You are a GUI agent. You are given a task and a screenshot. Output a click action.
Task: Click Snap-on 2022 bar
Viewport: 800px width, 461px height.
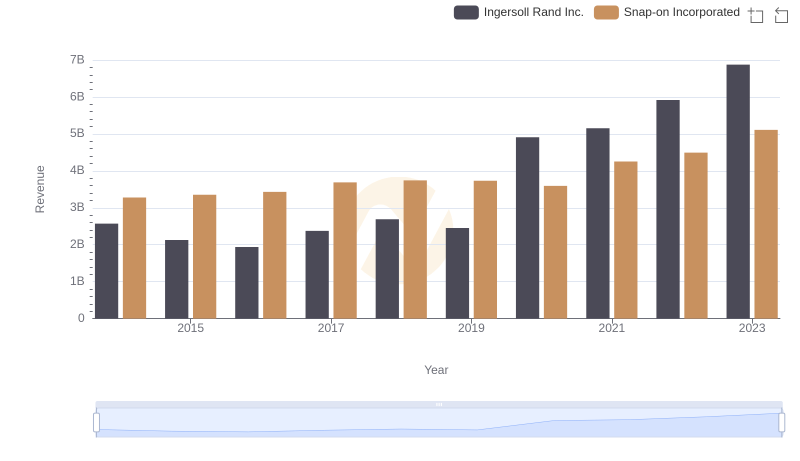696,236
